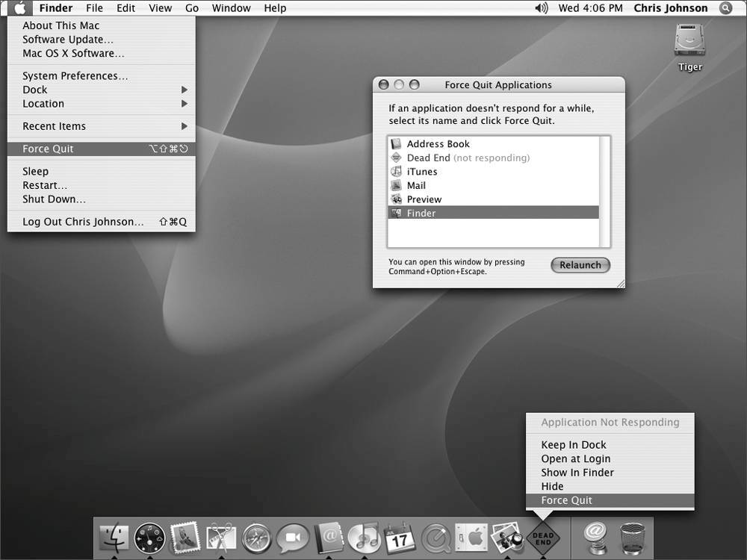Click the Dead End icon in the Dock
747x560 pixels.
[x=542, y=538]
